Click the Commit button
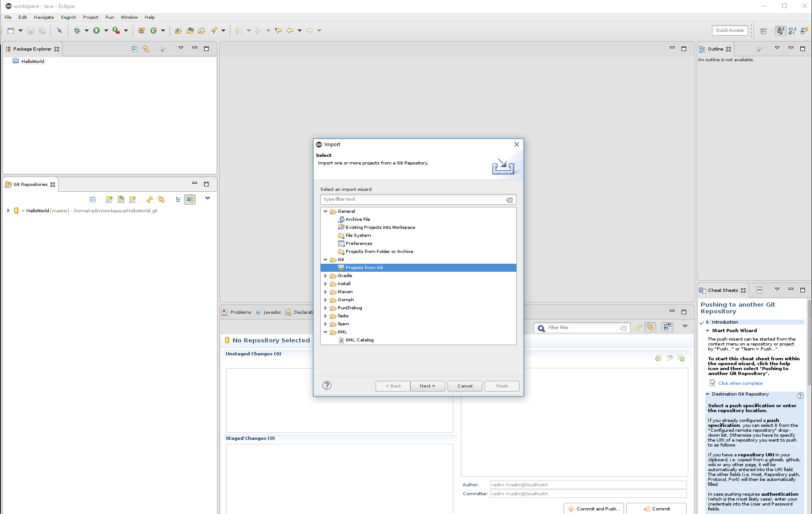 click(x=656, y=509)
